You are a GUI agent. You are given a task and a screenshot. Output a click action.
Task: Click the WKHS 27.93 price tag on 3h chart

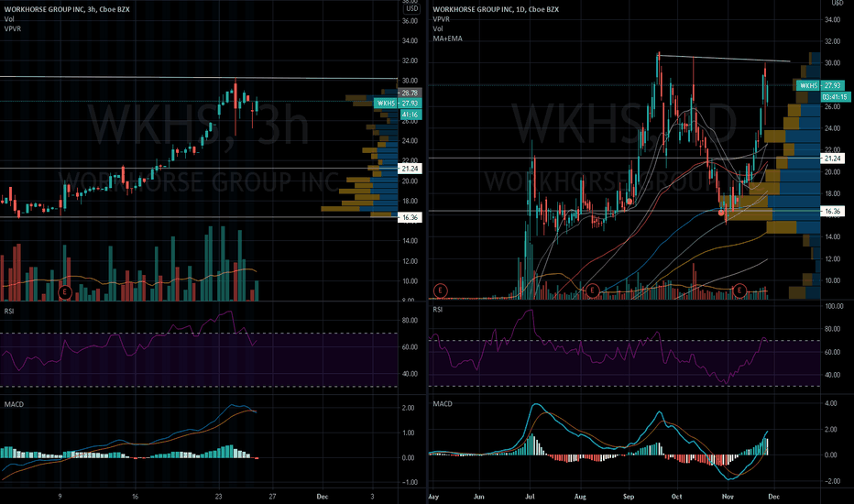pos(398,103)
